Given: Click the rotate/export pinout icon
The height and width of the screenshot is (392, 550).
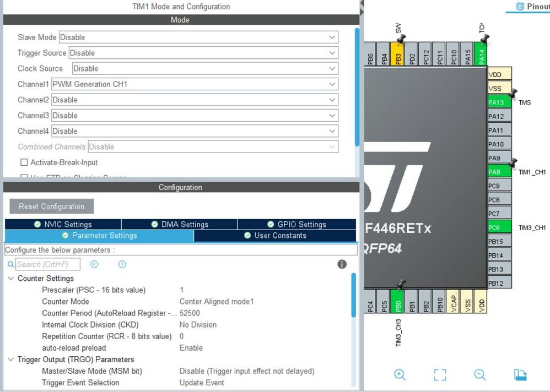Looking at the screenshot, I should click(520, 374).
